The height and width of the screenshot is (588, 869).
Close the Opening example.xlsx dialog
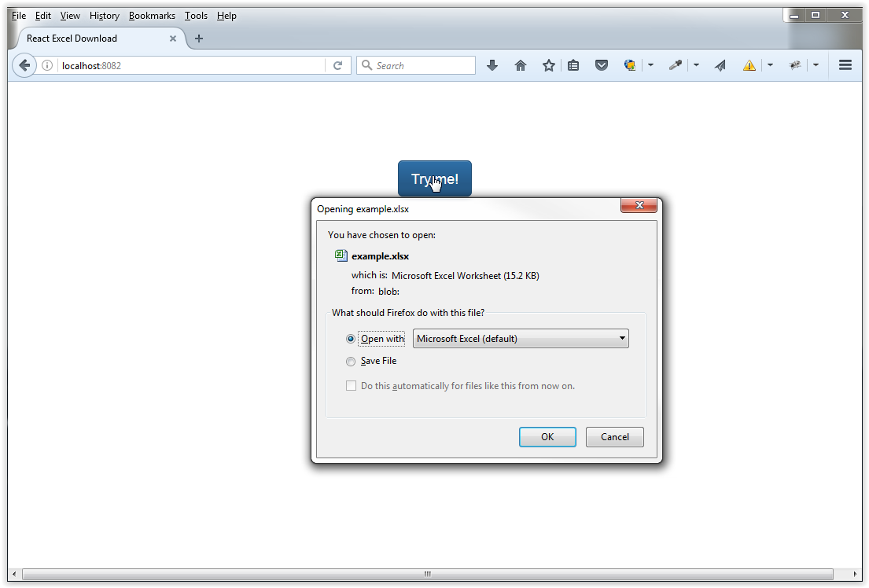point(639,206)
